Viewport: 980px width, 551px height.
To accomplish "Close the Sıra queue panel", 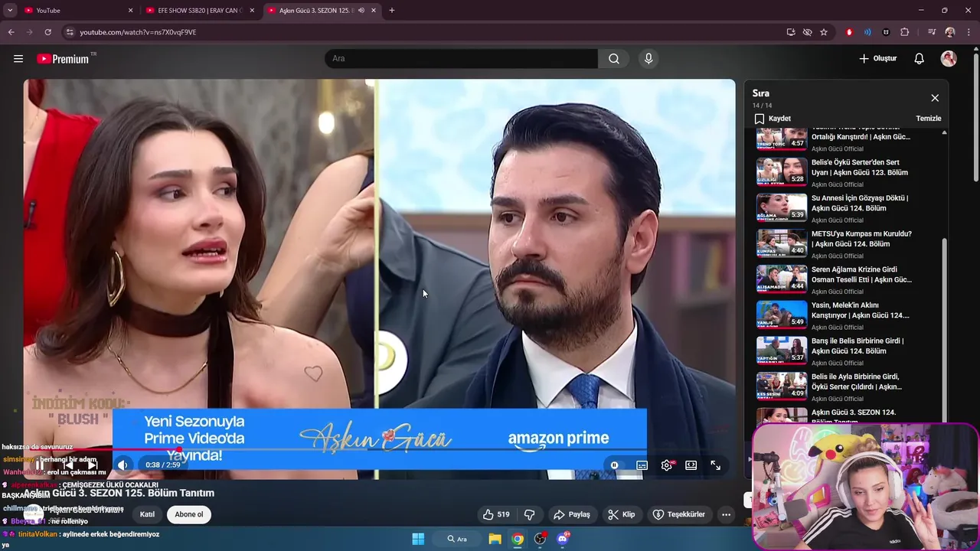I will [x=935, y=98].
